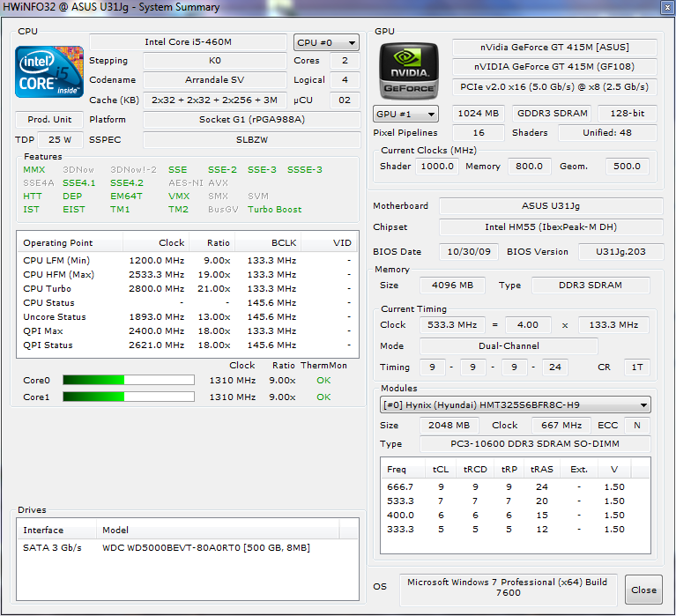Click the GDDR3 SDRAM field
676x616 pixels.
[552, 114]
